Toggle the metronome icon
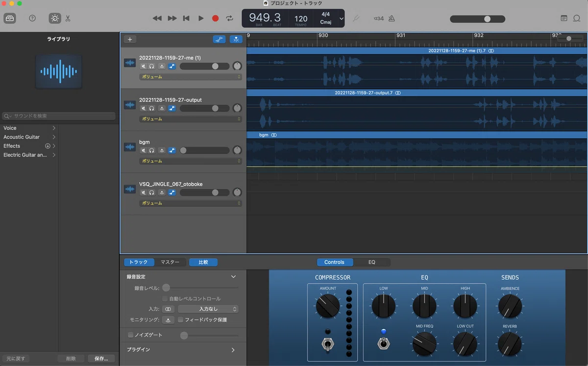Screen dimensions: 588x366 point(392,18)
